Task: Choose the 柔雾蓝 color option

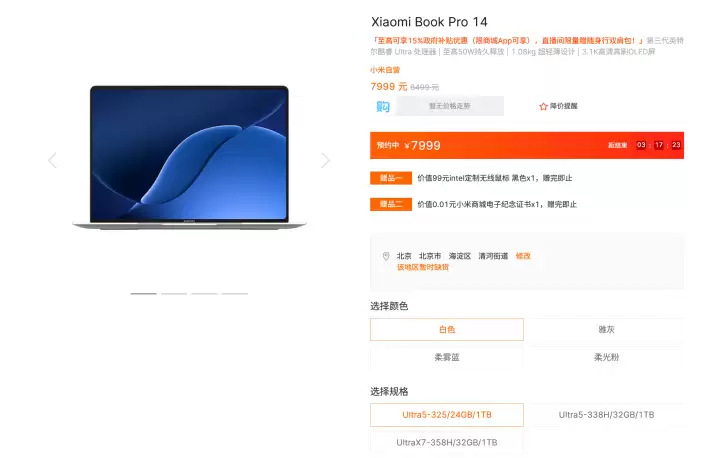Action: pos(447,357)
